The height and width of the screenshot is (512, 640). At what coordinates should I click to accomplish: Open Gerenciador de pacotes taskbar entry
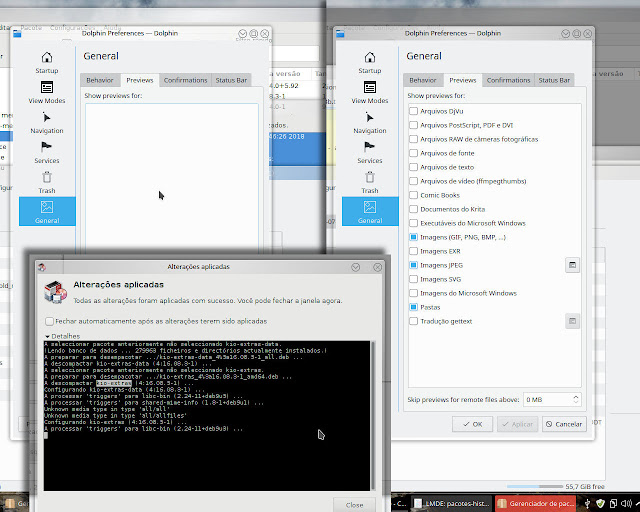point(536,503)
